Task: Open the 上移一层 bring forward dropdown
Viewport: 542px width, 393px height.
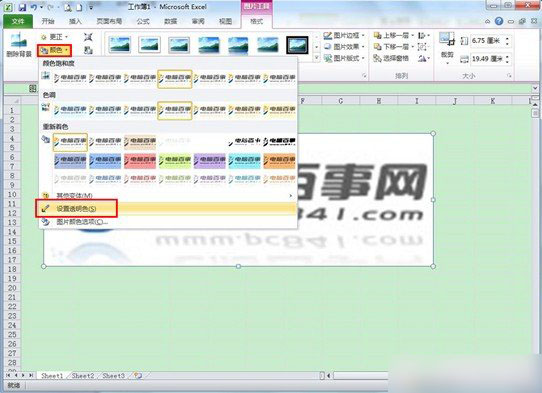Action: 413,35
